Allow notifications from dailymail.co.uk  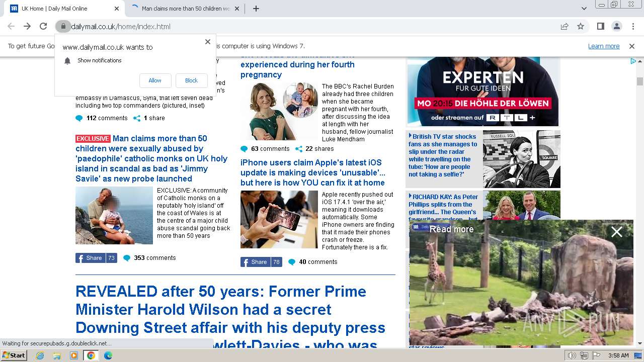(x=155, y=80)
